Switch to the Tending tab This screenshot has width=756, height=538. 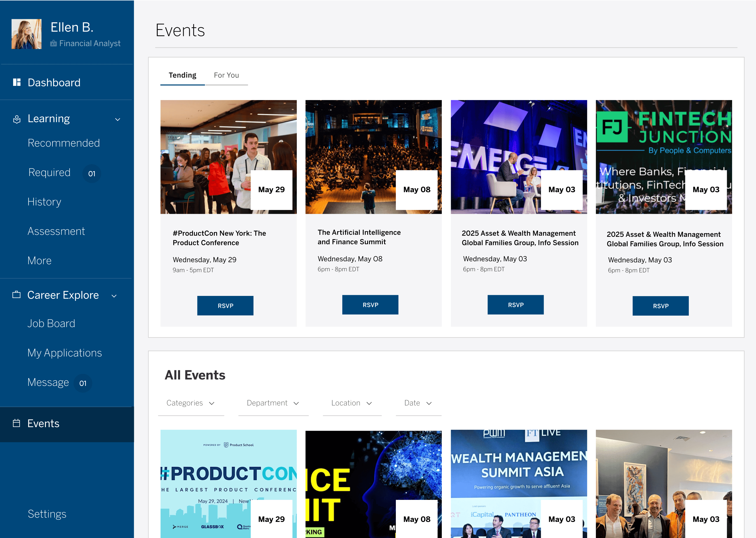182,75
